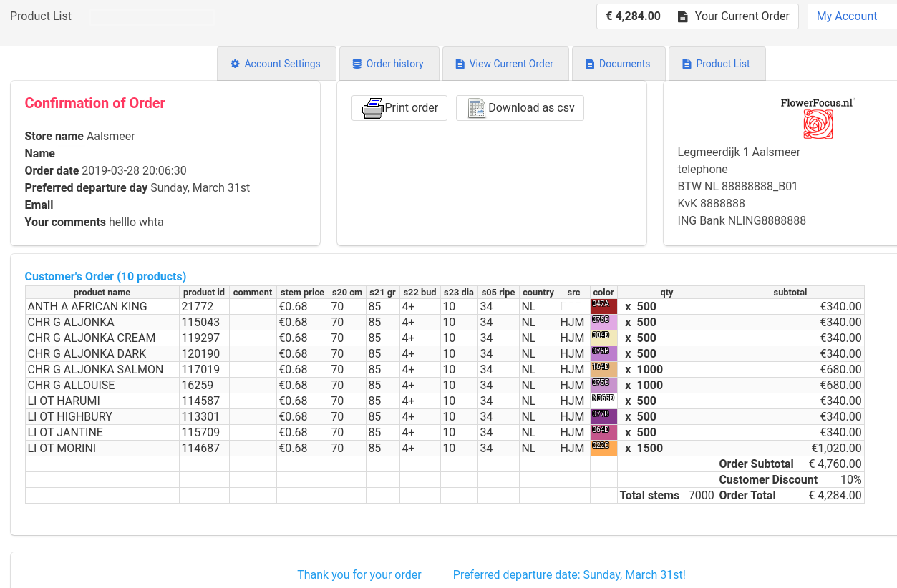Click the FlowerFocus red rose logo
Image resolution: width=897 pixels, height=588 pixels.
point(818,124)
